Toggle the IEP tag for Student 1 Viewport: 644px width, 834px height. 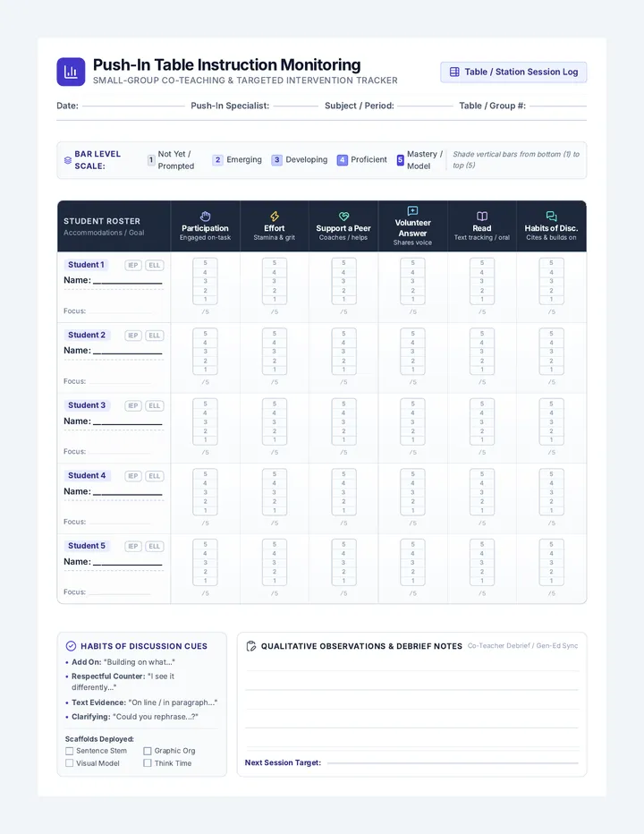tap(133, 266)
